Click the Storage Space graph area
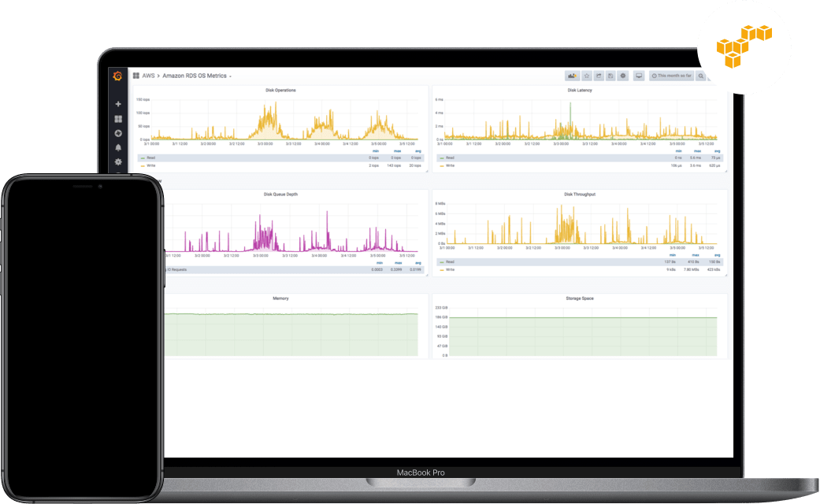The width and height of the screenshot is (820, 504). click(x=583, y=332)
